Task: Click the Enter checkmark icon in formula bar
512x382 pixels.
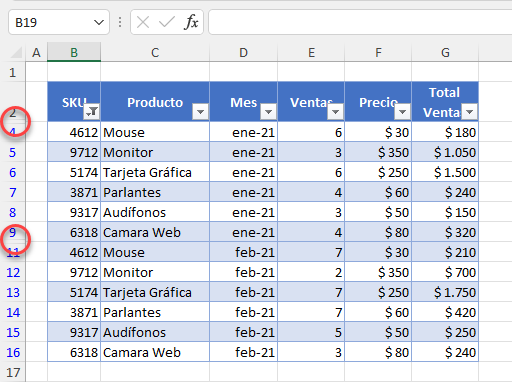Action: pyautogui.click(x=167, y=22)
